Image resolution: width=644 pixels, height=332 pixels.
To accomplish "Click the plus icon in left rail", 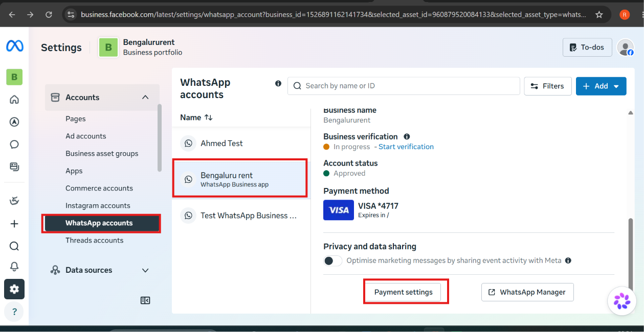I will click(x=14, y=224).
